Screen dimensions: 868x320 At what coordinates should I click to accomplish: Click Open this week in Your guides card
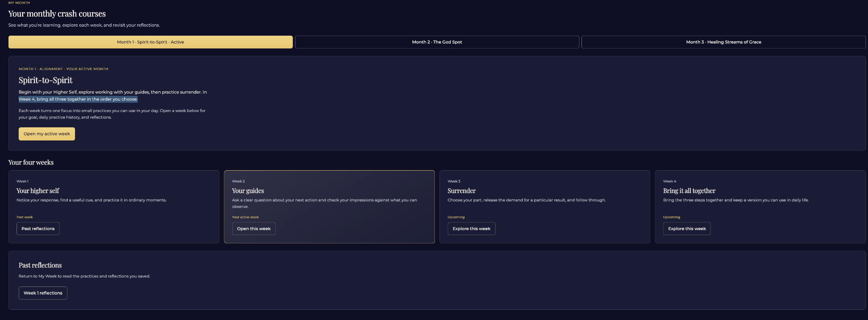pos(254,229)
